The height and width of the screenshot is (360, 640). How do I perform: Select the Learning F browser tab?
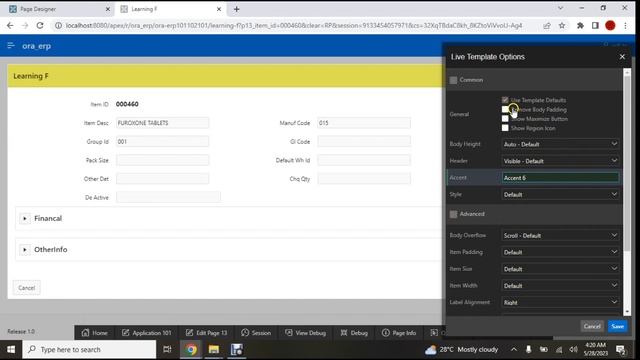click(x=170, y=9)
